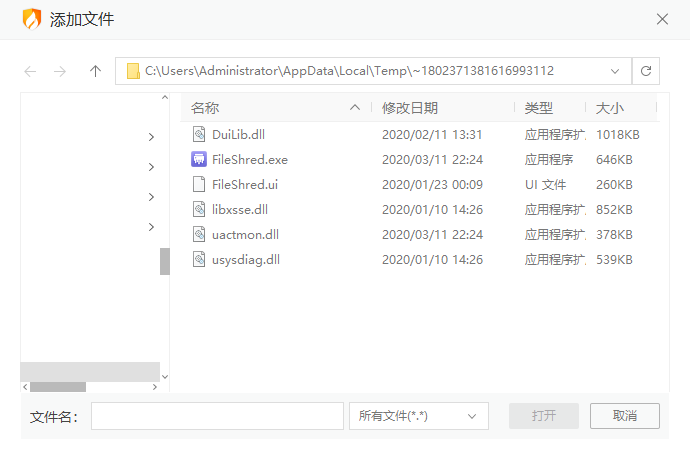Click the 260KB size value
Viewport: 690px width, 460px height.
coord(614,185)
